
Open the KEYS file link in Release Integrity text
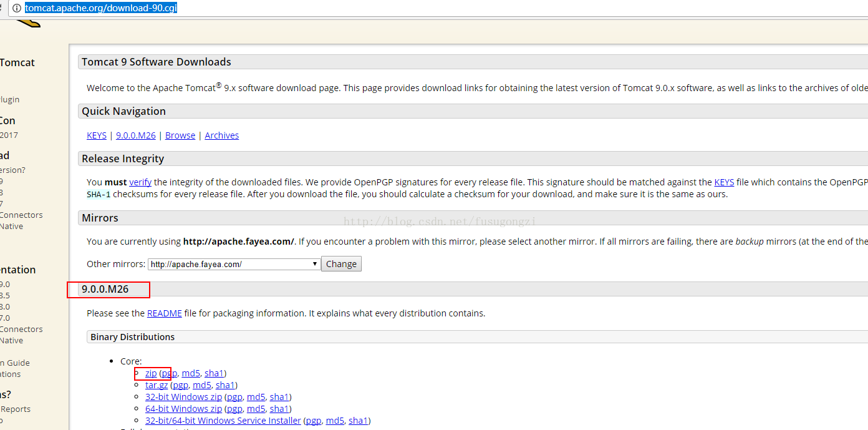point(724,182)
